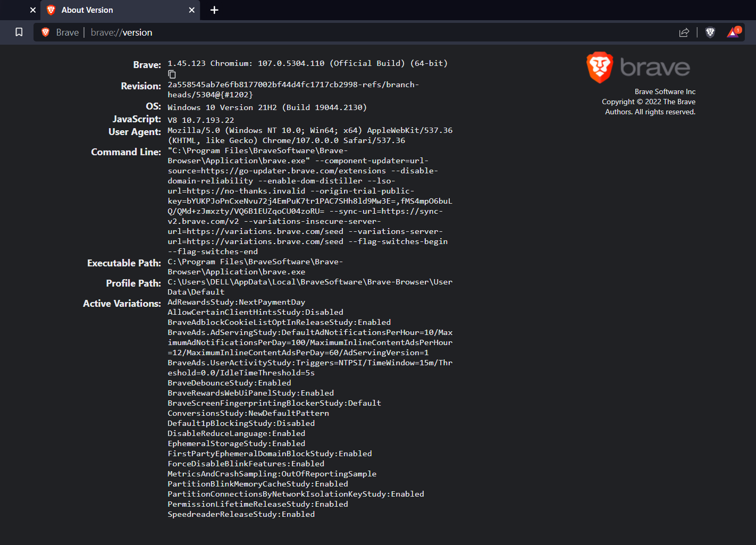The height and width of the screenshot is (545, 756).
Task: Open a new tab with the plus button
Action: coord(214,10)
